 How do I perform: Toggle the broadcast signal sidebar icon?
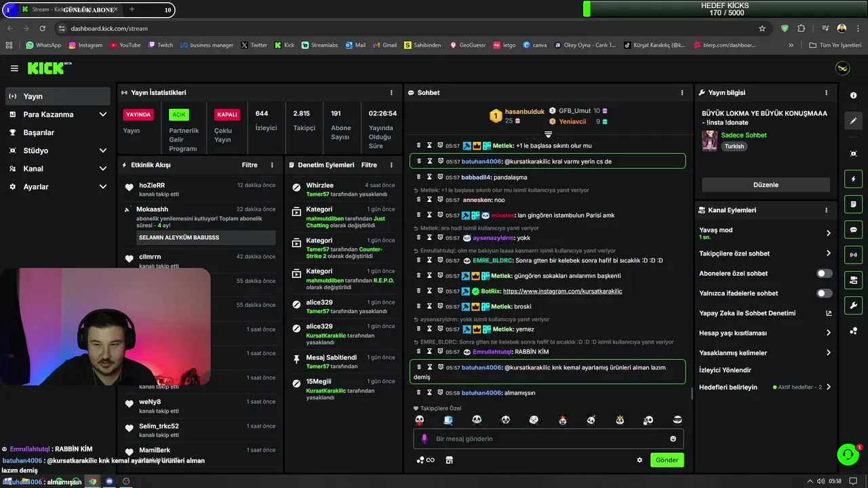pos(853,255)
